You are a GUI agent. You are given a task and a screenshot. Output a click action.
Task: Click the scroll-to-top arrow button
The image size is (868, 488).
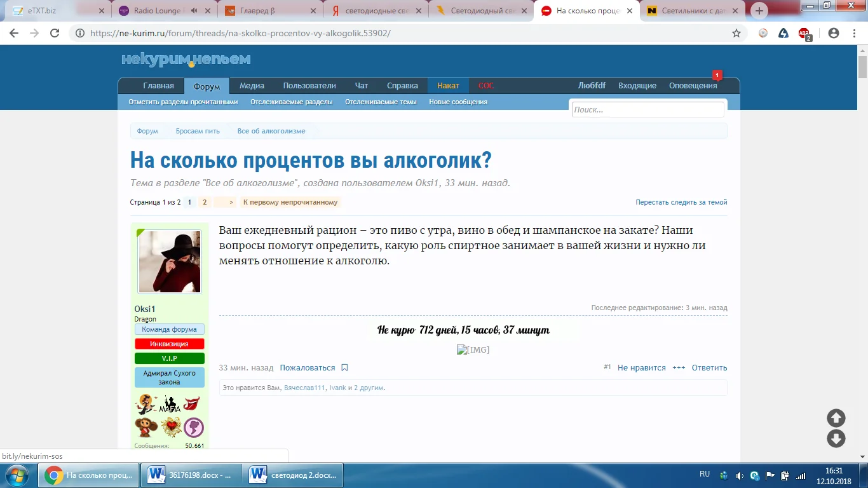click(836, 417)
